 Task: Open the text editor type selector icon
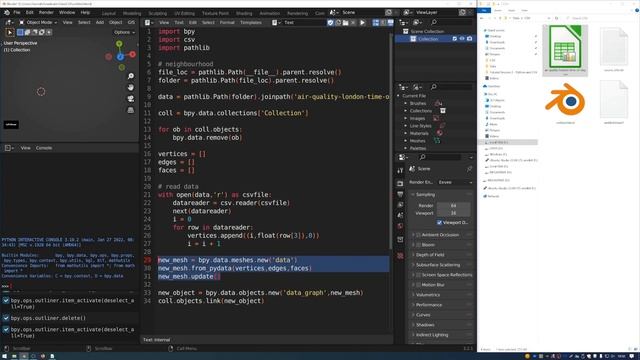tap(149, 22)
